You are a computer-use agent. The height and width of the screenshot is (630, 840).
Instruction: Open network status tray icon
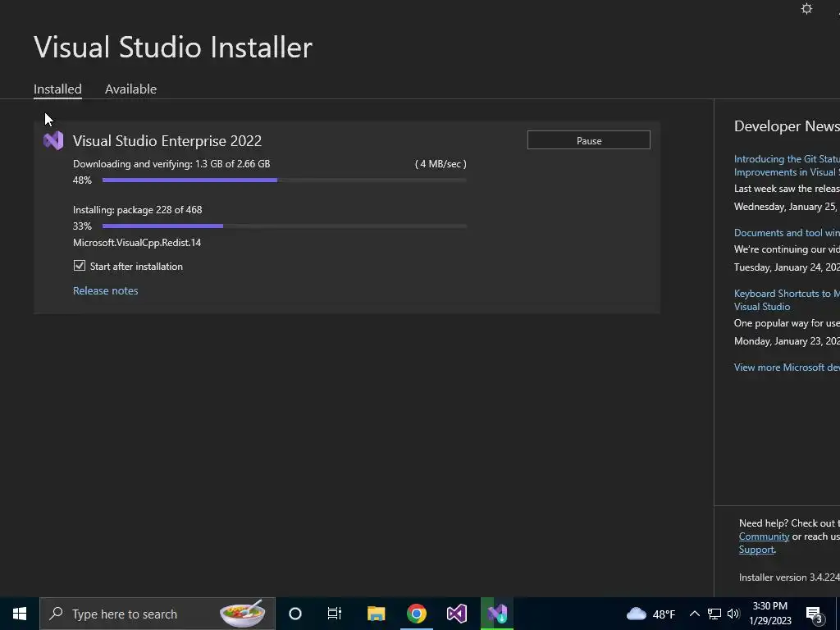[714, 614]
